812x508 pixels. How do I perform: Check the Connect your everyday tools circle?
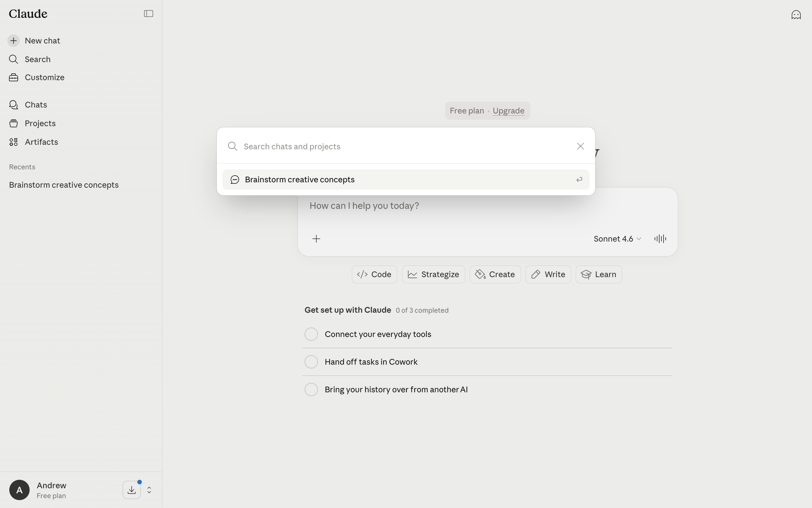pyautogui.click(x=311, y=334)
